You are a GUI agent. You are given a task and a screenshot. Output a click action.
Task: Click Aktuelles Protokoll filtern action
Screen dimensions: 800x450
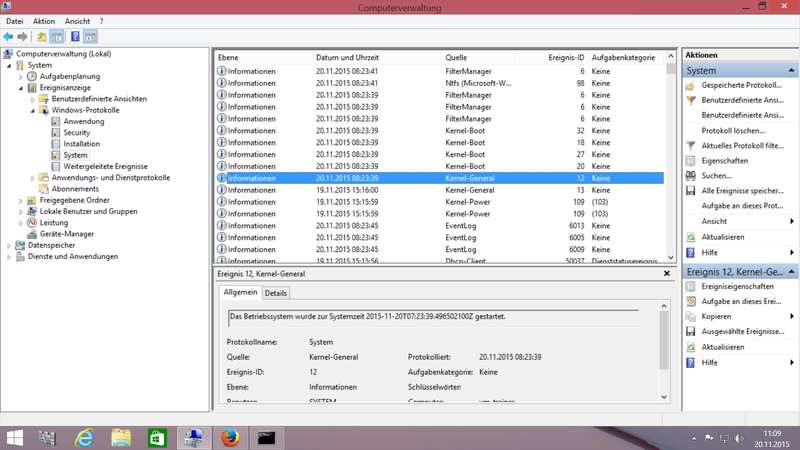[x=742, y=146]
